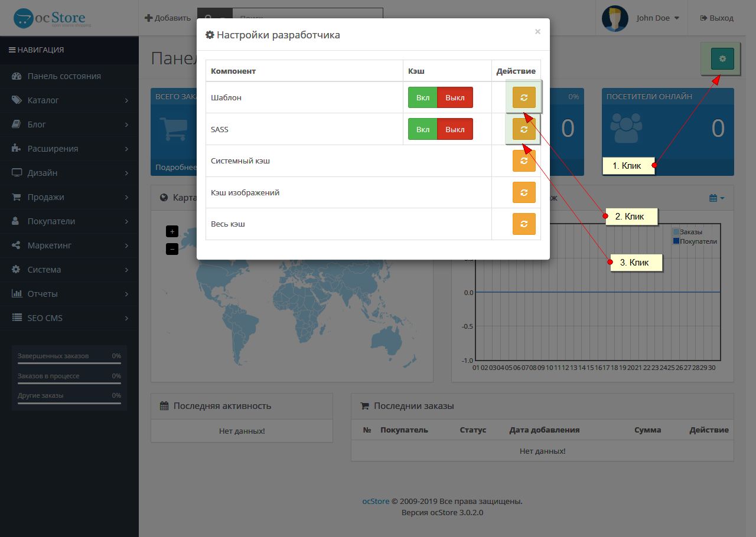
Task: Refresh the Шаблон cache
Action: tap(524, 97)
